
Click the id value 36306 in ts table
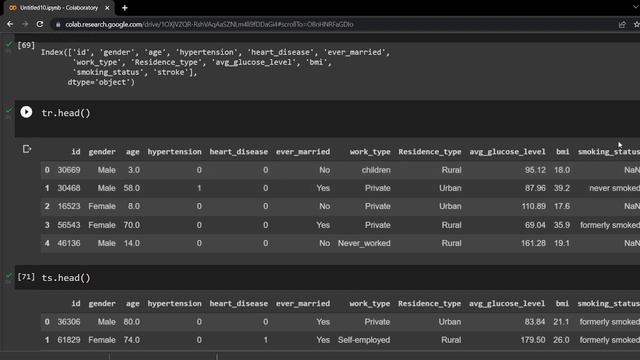pyautogui.click(x=69, y=322)
